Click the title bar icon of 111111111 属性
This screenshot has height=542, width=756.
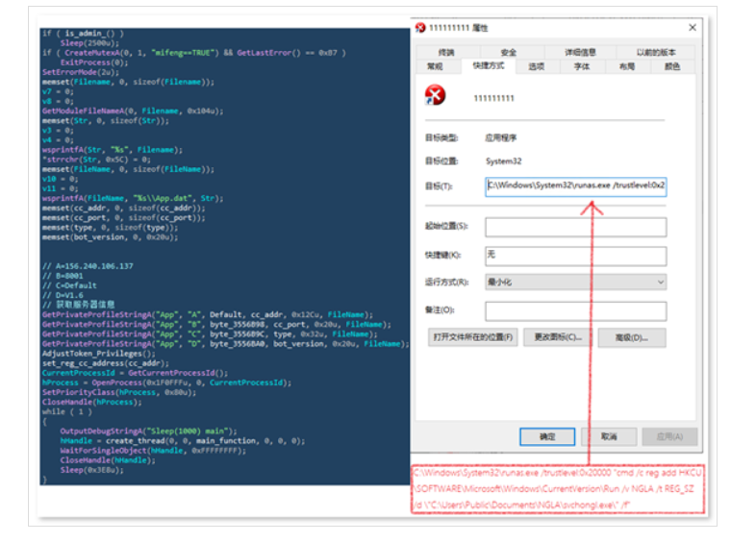pos(420,28)
